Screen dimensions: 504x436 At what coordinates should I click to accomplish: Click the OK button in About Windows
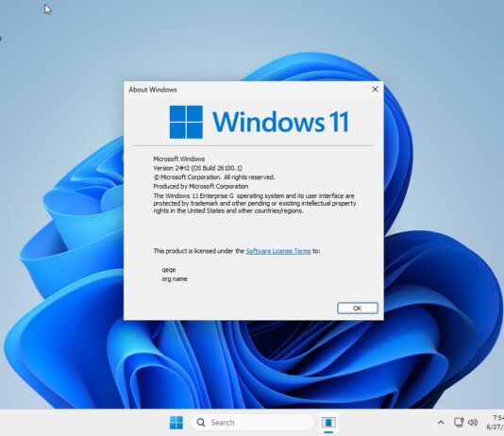pyautogui.click(x=358, y=308)
